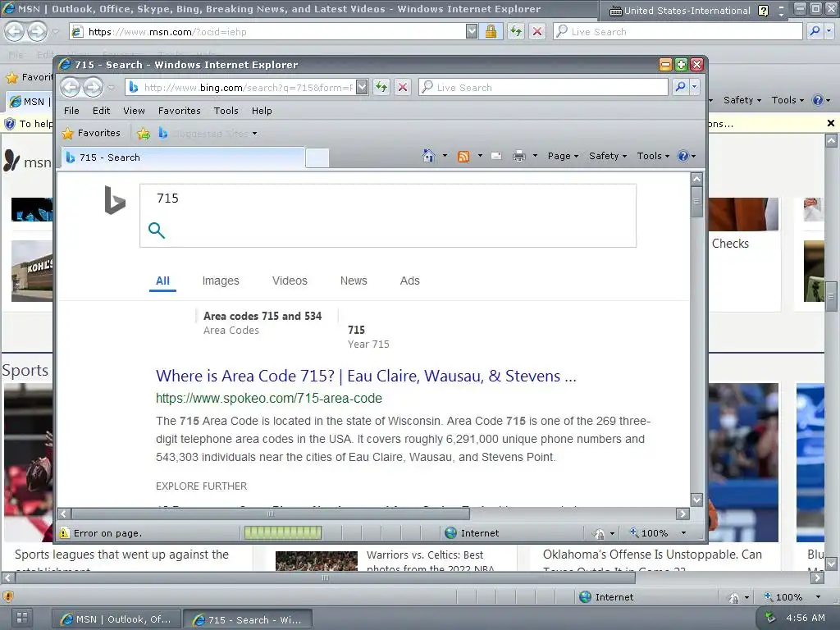Open Tools dropdown in Bing command bar
The height and width of the screenshot is (630, 840).
(x=653, y=156)
